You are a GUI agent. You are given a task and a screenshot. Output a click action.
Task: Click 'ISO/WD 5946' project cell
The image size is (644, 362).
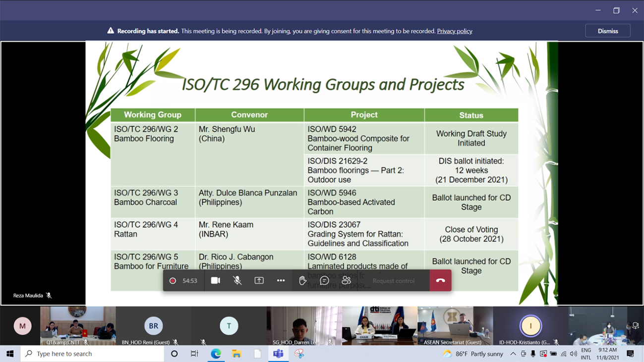[x=364, y=202]
